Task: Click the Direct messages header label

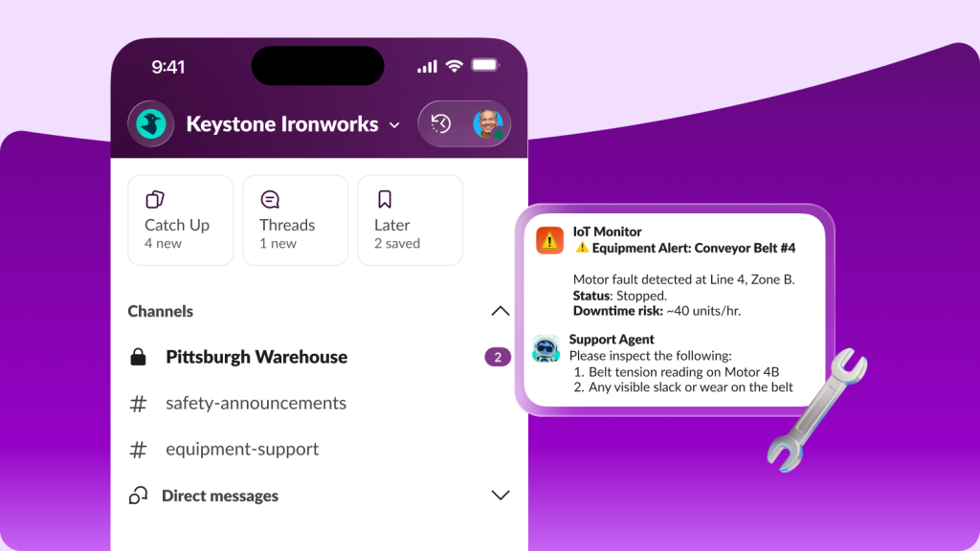Action: (x=220, y=496)
